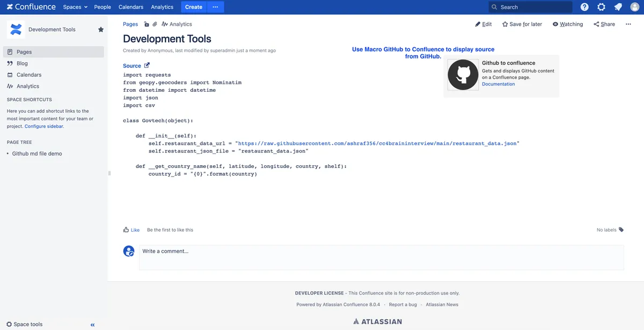
Task: Click Save for later star
Action: coord(522,24)
